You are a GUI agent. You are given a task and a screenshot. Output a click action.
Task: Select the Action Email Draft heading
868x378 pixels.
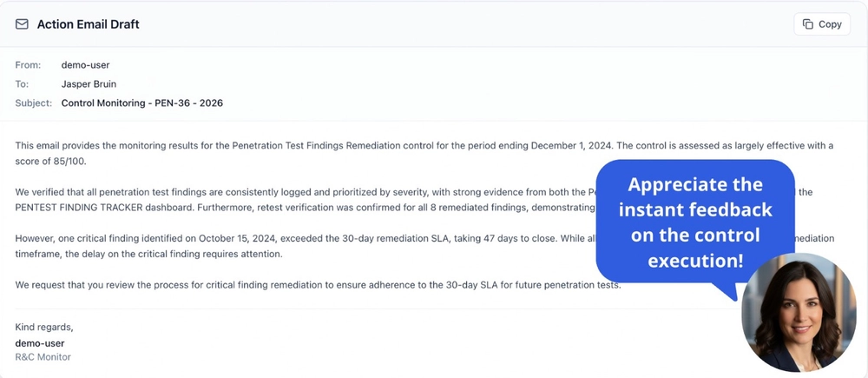[x=88, y=24]
